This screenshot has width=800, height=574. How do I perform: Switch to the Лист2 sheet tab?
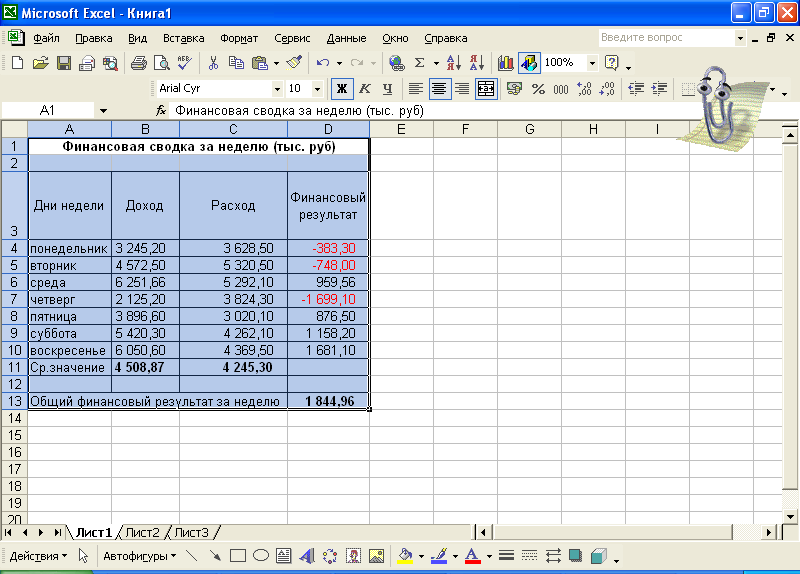coord(142,533)
